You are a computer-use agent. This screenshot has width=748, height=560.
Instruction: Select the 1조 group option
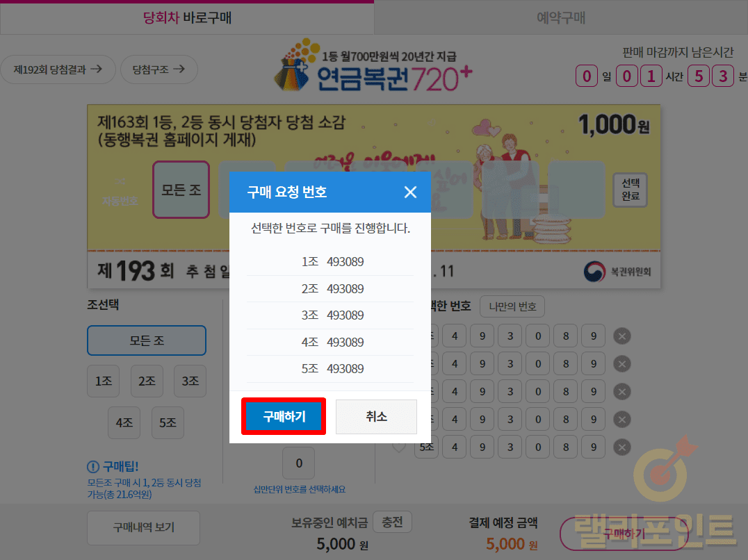[x=104, y=381]
